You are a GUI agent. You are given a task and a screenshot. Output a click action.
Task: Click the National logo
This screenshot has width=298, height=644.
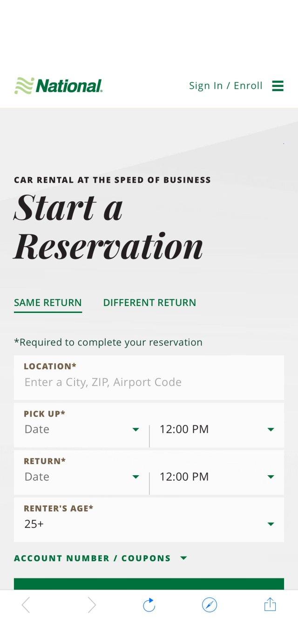click(x=59, y=86)
